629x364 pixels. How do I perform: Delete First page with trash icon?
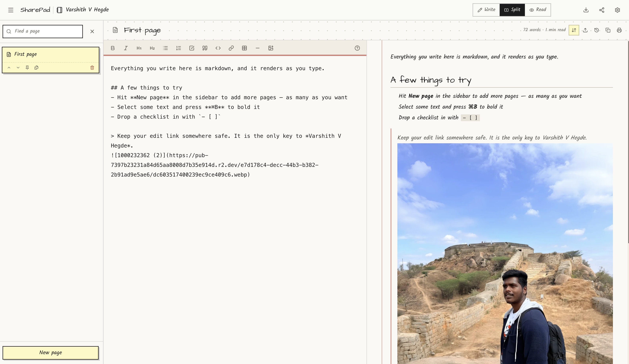point(92,68)
